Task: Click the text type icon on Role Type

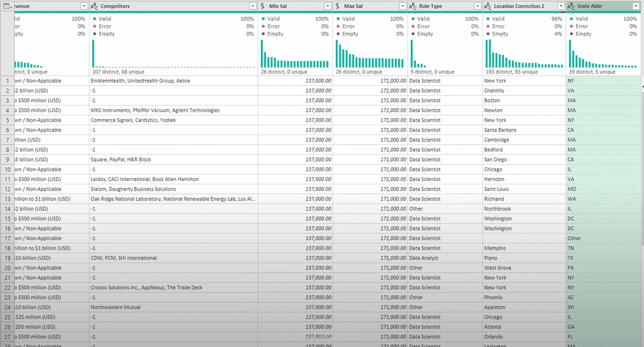Action: (x=413, y=6)
